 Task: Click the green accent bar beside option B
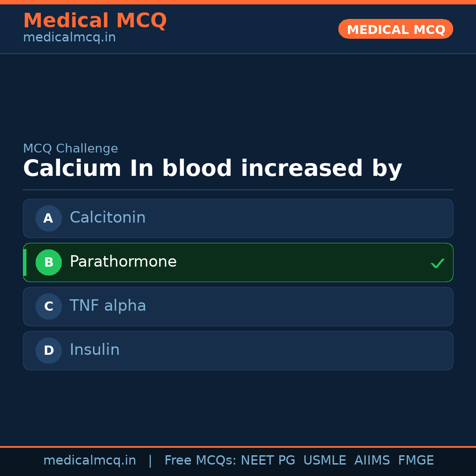(x=24, y=262)
